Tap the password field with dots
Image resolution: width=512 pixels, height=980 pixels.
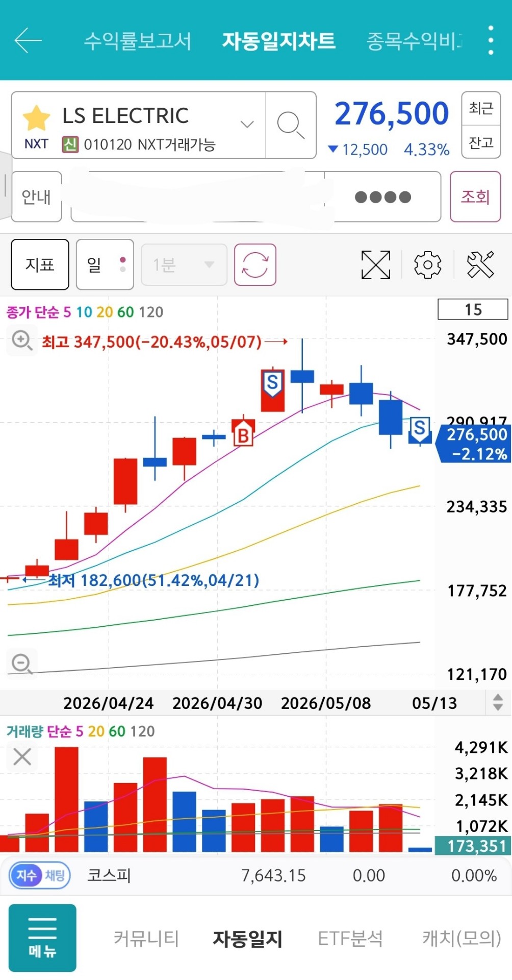click(382, 197)
